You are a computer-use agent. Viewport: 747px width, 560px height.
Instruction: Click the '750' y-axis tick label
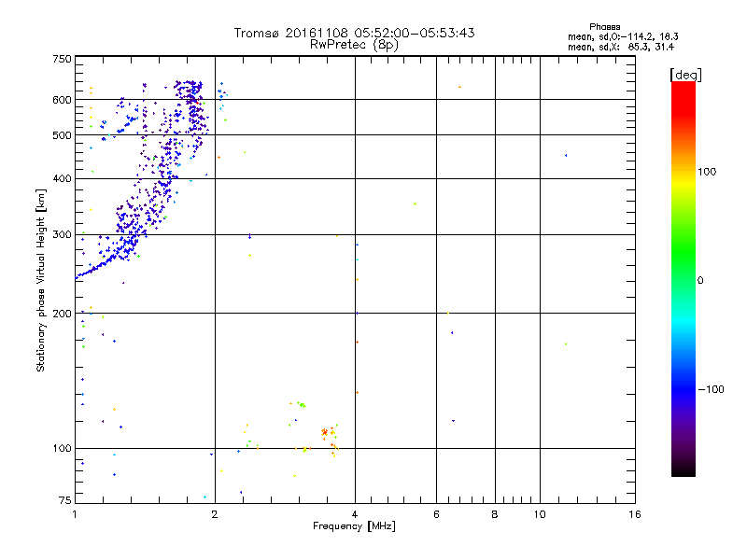(x=62, y=59)
